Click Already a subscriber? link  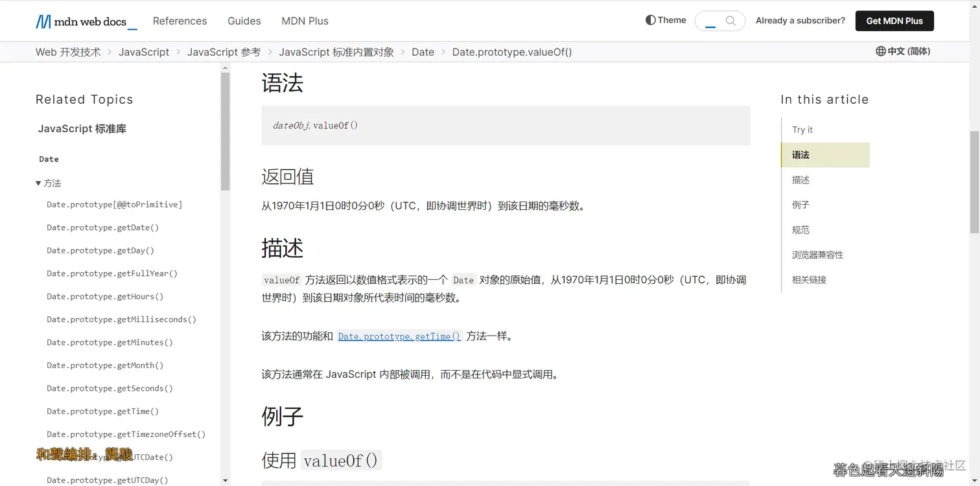click(x=800, y=21)
